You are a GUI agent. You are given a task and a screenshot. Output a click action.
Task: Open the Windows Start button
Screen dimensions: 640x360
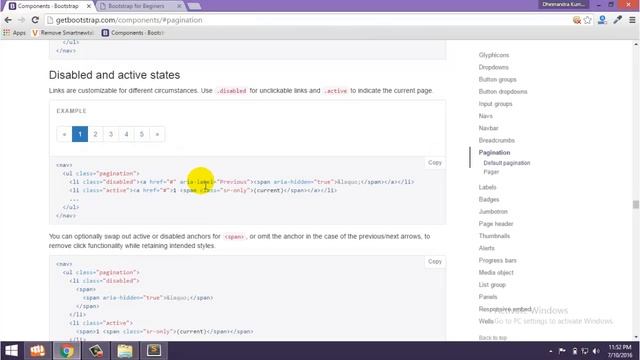[x=11, y=351]
